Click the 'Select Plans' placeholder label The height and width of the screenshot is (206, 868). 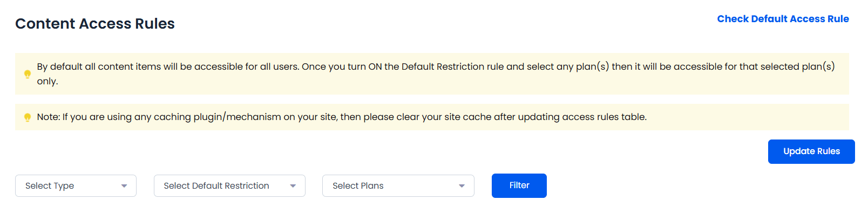[358, 186]
